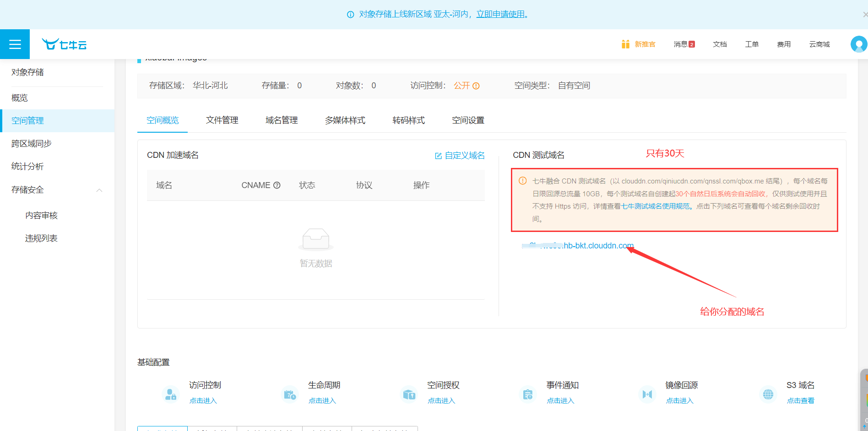Click the 访问控制 lock icon
Screen dimensions: 868x431
[x=171, y=394]
